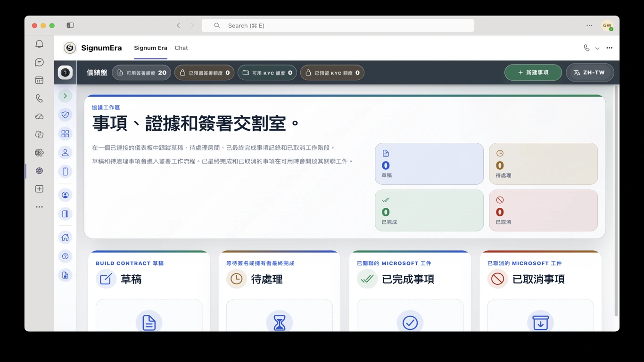The height and width of the screenshot is (362, 644).
Task: Open the Teams Calendar icon
Action: 39,81
